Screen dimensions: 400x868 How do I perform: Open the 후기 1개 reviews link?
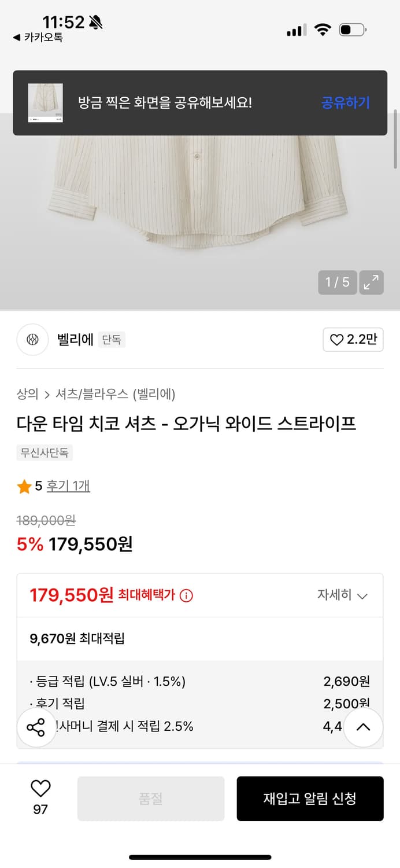(68, 486)
